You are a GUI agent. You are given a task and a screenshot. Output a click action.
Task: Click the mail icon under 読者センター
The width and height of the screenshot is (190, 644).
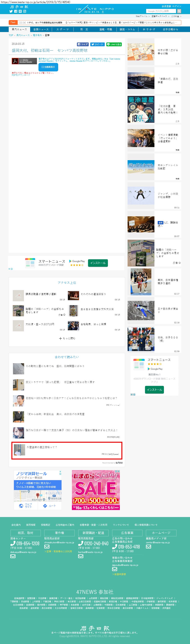point(13,556)
